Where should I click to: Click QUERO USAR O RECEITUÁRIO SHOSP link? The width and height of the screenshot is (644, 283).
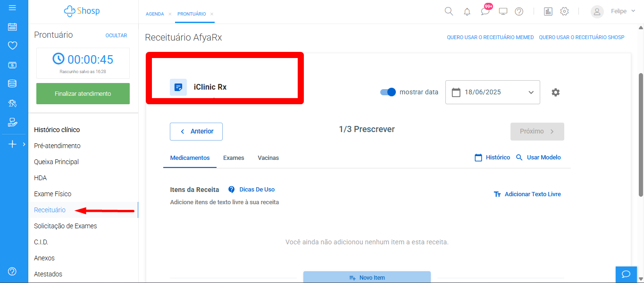(582, 37)
